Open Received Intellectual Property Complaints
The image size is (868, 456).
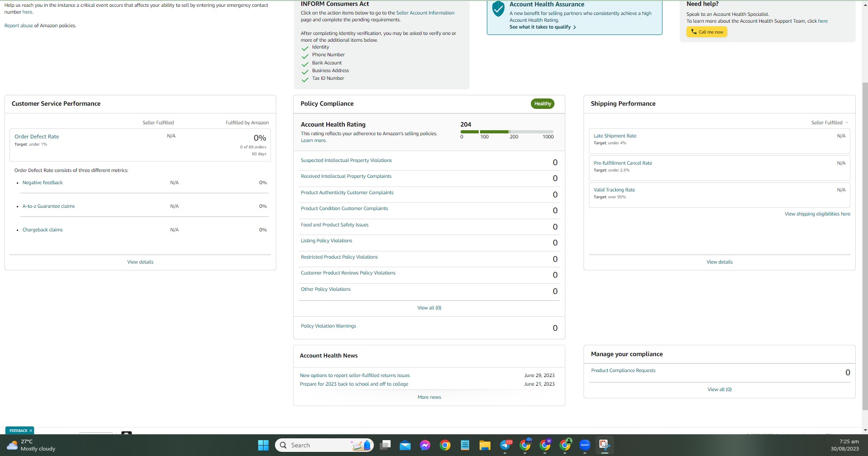click(x=346, y=176)
